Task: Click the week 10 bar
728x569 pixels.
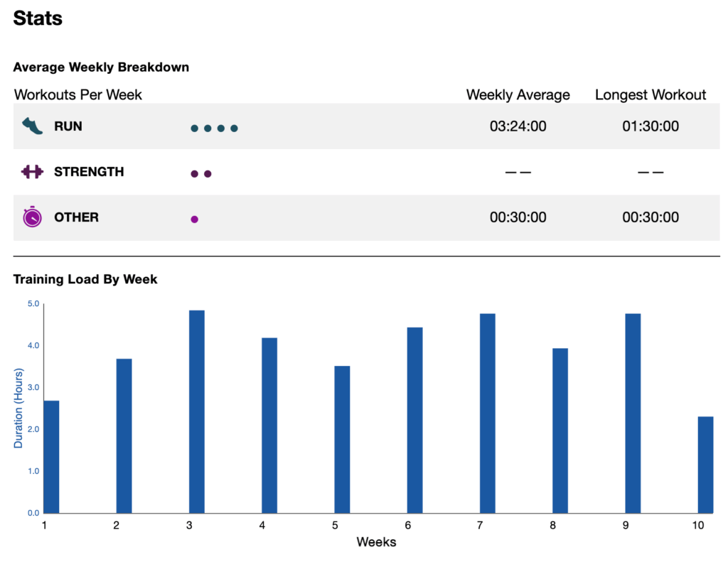Action: [x=705, y=465]
